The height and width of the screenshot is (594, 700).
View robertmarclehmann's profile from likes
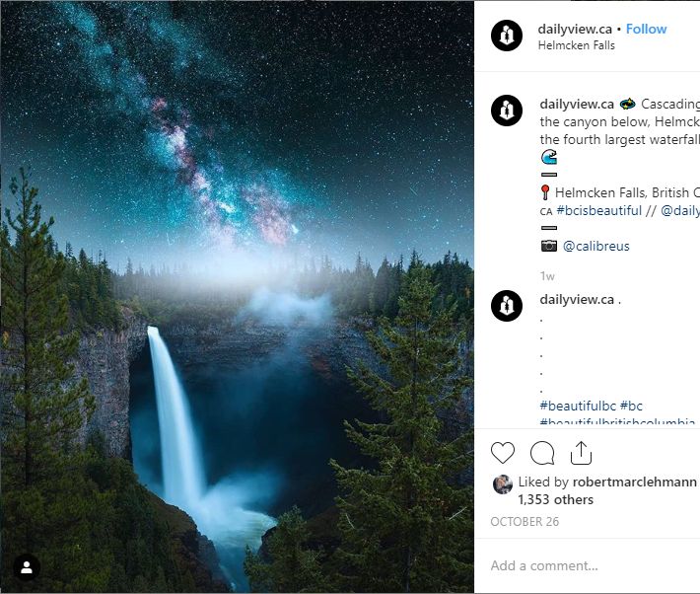pos(634,482)
